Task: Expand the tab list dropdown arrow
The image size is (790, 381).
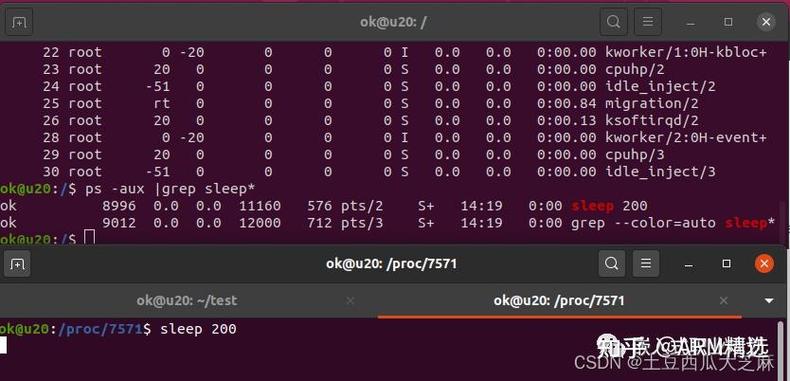Action: [x=769, y=301]
